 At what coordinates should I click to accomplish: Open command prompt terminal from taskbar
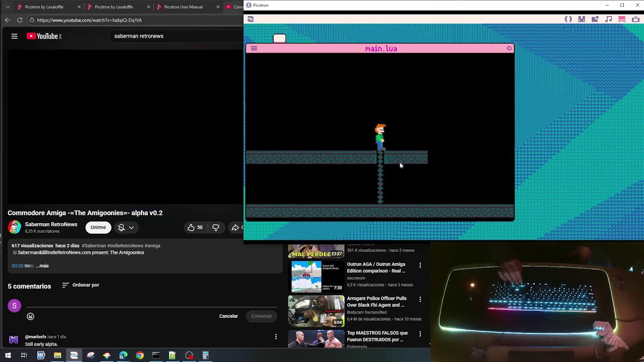(x=156, y=355)
